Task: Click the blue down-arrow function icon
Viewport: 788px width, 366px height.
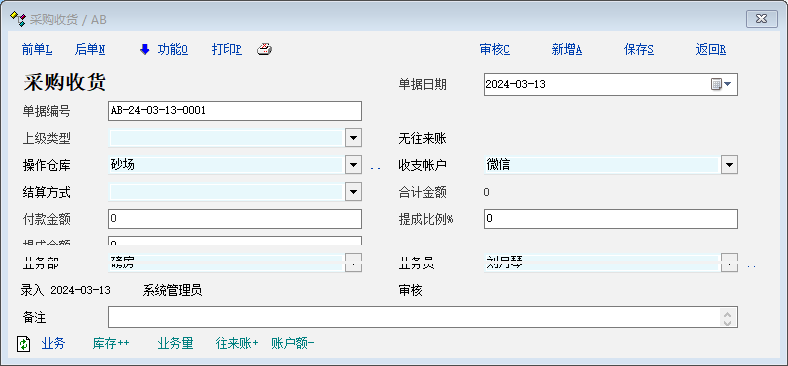Action: click(x=145, y=49)
